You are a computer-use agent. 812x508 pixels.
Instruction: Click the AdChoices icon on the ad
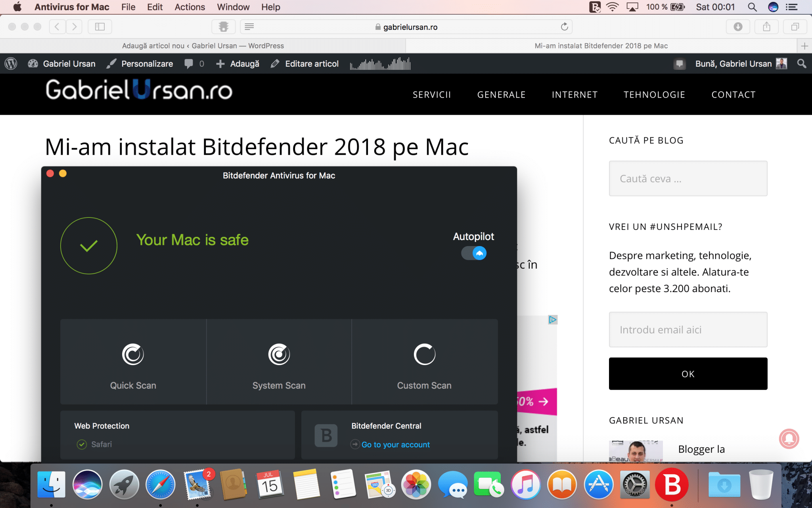click(x=553, y=319)
